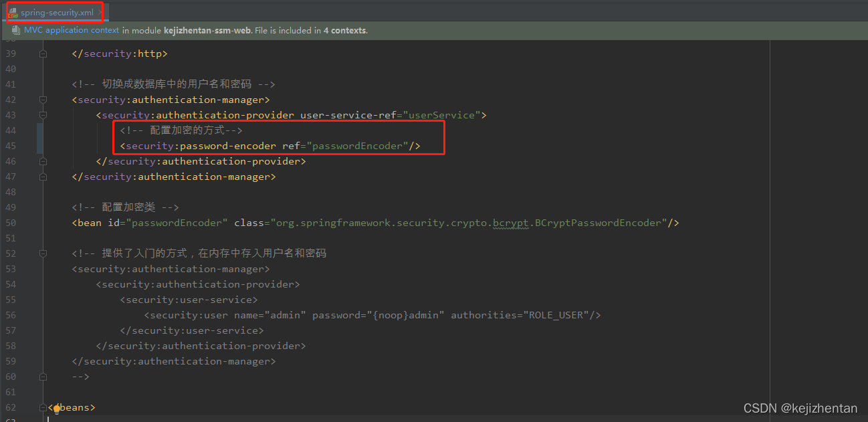The height and width of the screenshot is (422, 868).
Task: Close the spring-security.xml tab
Action: [100, 13]
